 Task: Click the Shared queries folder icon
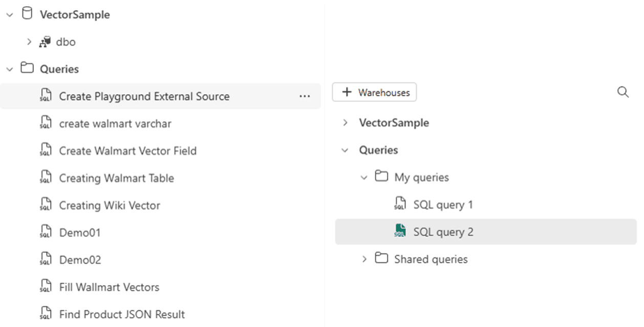(x=381, y=258)
